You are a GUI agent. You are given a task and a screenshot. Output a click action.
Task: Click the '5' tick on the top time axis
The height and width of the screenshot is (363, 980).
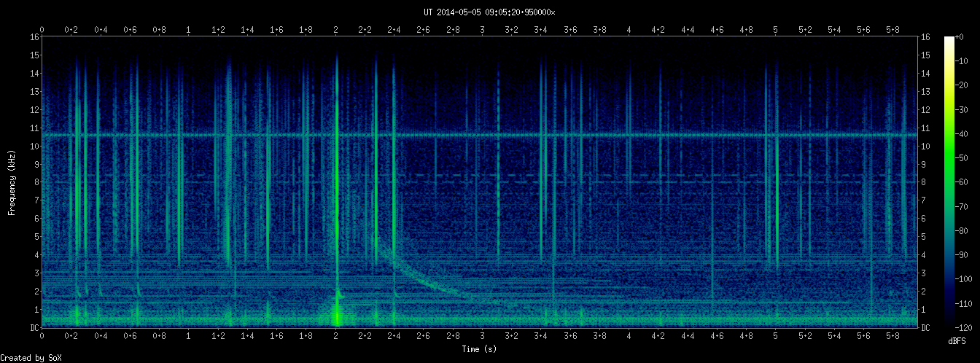pos(776,30)
